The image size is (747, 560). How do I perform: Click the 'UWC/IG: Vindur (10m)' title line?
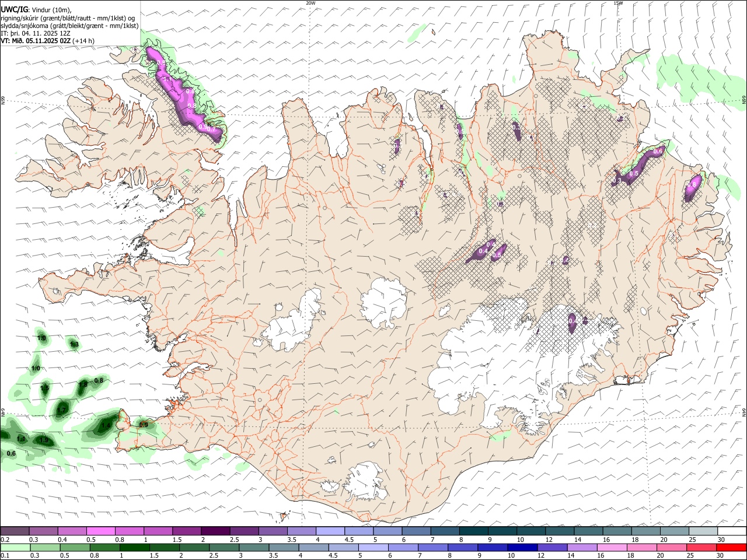click(x=36, y=10)
